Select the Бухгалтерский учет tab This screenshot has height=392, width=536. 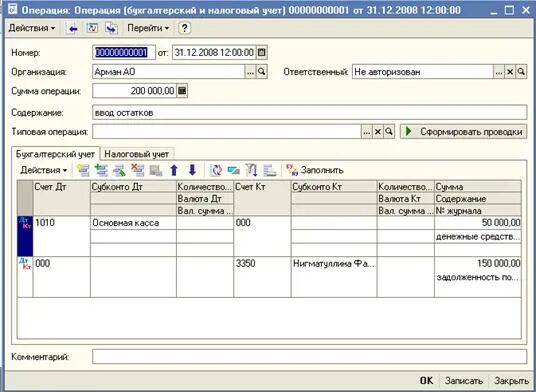click(x=55, y=154)
